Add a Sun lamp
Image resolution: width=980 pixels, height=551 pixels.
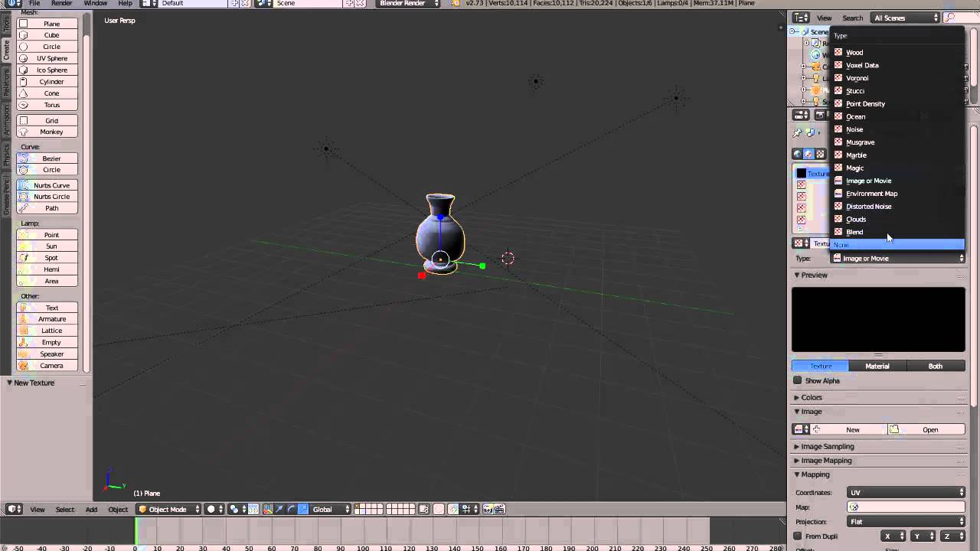(47, 246)
